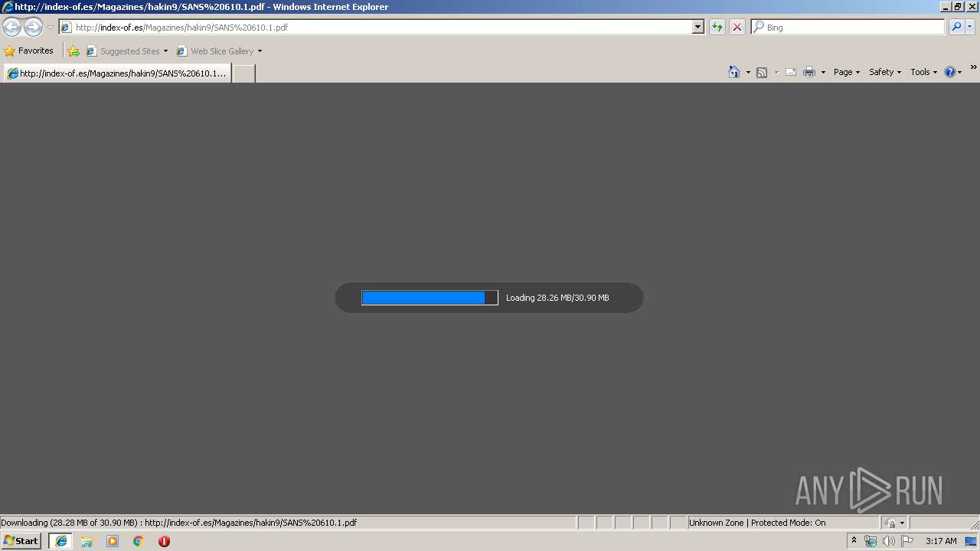Click the Downloading status bar text
The image size is (980, 551).
(179, 523)
